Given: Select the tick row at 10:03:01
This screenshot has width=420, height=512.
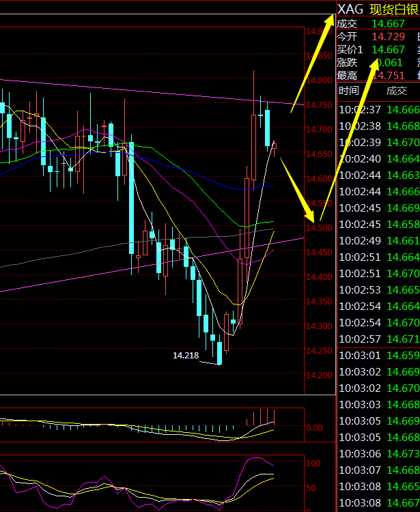Looking at the screenshot, I should 379,355.
